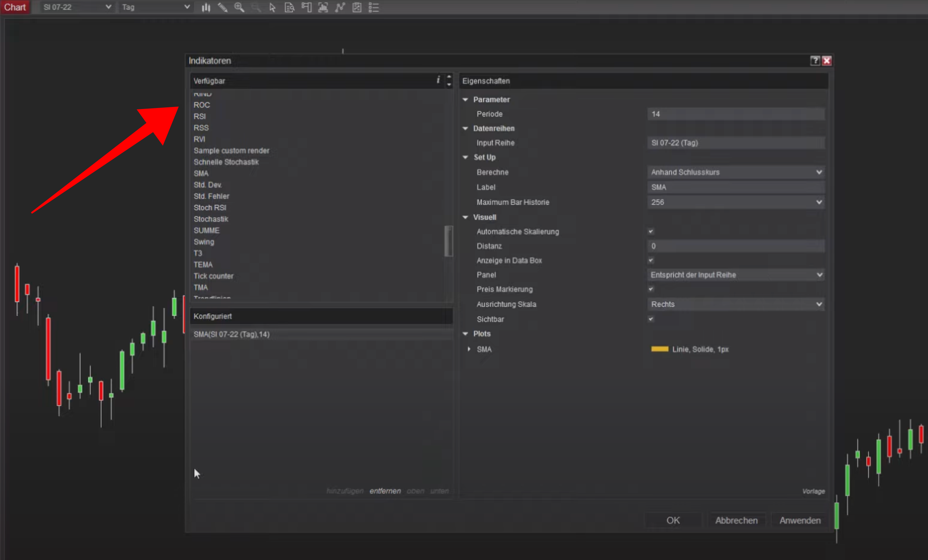Click the yellow SMA line color swatch

tap(659, 349)
